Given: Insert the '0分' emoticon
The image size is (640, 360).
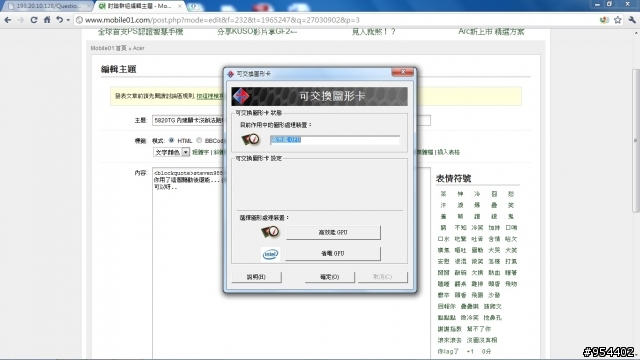Looking at the screenshot, I should (x=486, y=351).
